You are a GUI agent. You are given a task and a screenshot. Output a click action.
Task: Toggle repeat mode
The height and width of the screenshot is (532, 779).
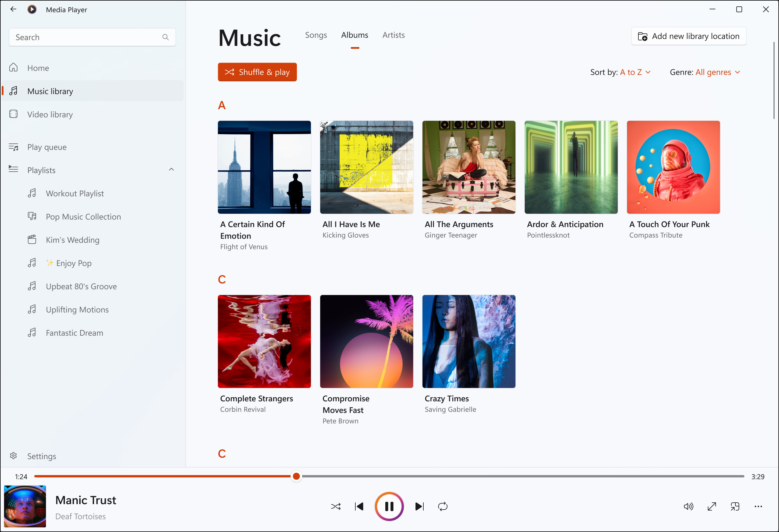coord(443,506)
